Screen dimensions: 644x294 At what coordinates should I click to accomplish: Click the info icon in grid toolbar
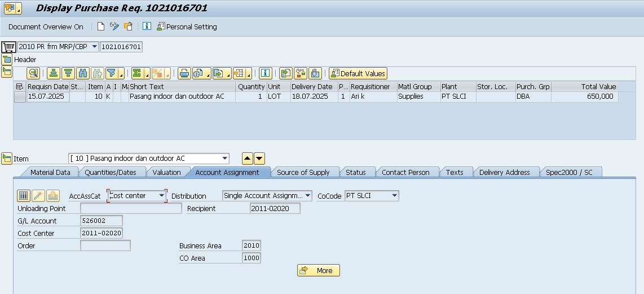265,73
